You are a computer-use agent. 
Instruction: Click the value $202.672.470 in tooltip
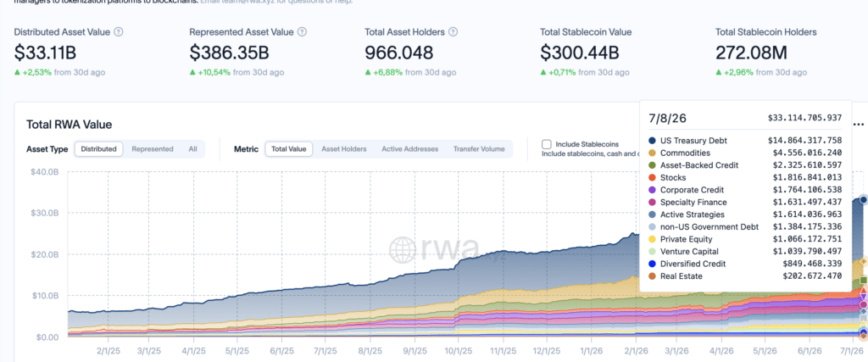[812, 276]
